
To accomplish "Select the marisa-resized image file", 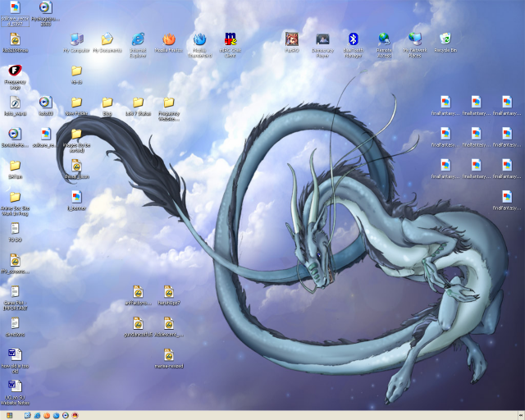I will pos(169,358).
